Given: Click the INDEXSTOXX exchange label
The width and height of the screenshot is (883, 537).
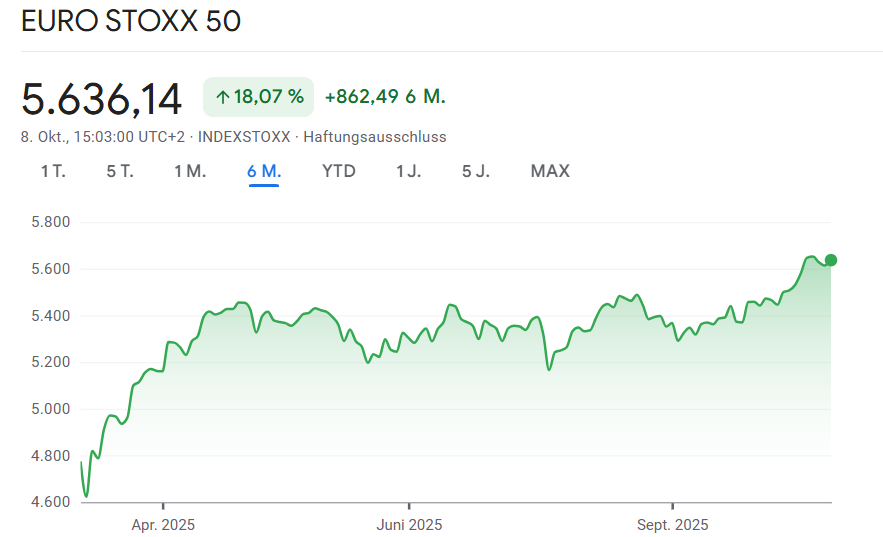Looking at the screenshot, I should (x=244, y=137).
